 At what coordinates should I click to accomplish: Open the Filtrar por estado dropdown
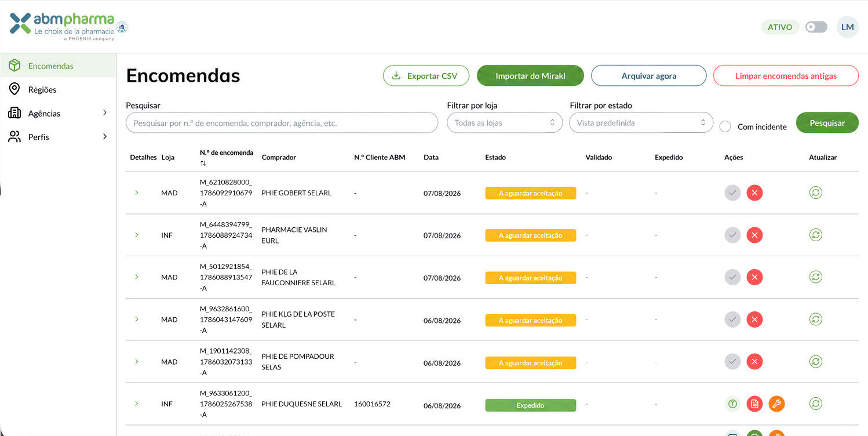click(641, 123)
